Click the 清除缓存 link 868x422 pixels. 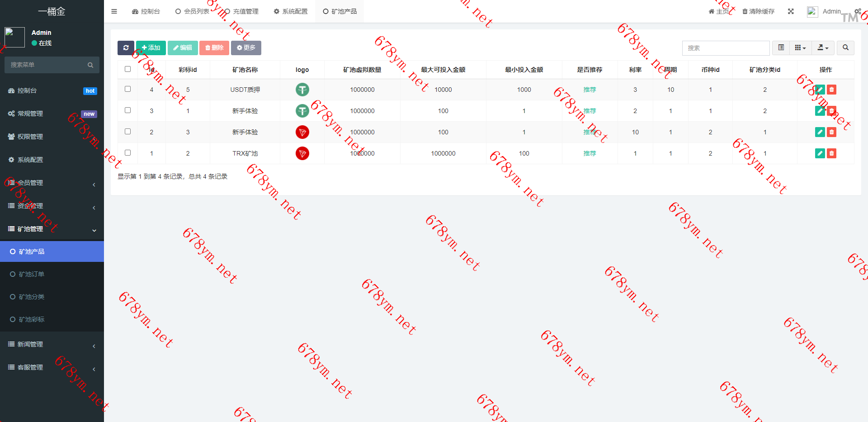click(758, 11)
